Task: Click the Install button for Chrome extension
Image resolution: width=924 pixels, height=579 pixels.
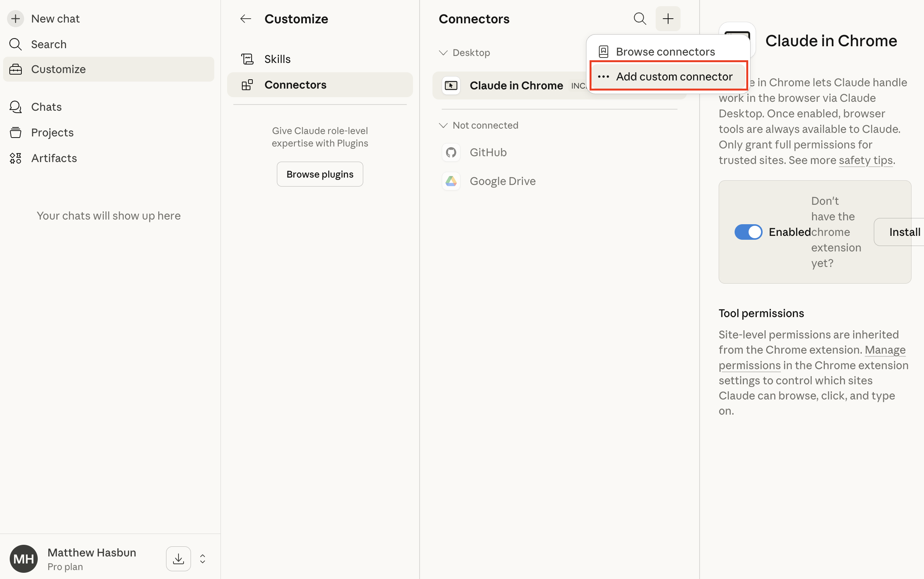Action: [904, 232]
